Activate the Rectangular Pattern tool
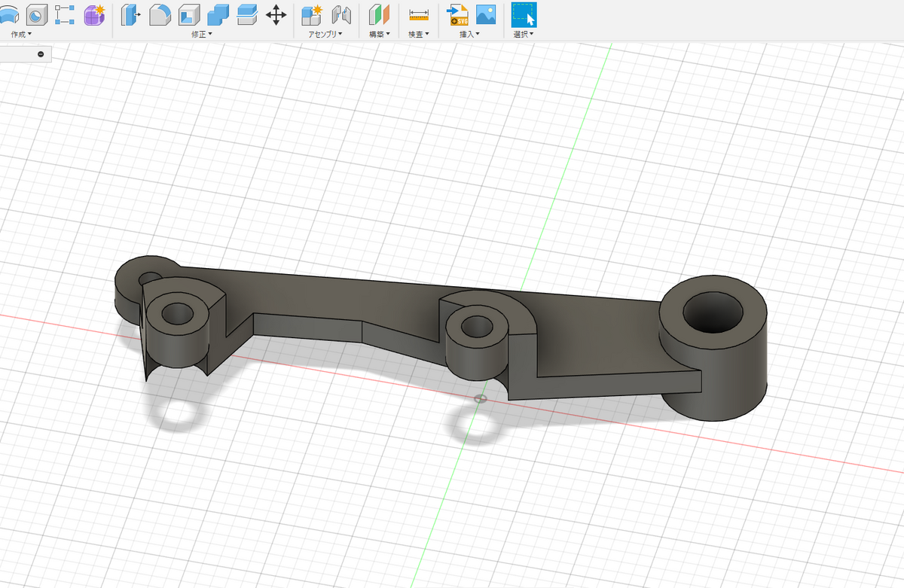The height and width of the screenshot is (588, 904). (65, 14)
